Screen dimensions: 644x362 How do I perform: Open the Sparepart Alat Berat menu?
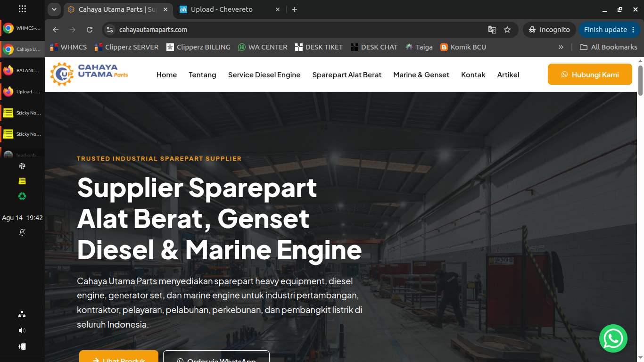click(347, 75)
